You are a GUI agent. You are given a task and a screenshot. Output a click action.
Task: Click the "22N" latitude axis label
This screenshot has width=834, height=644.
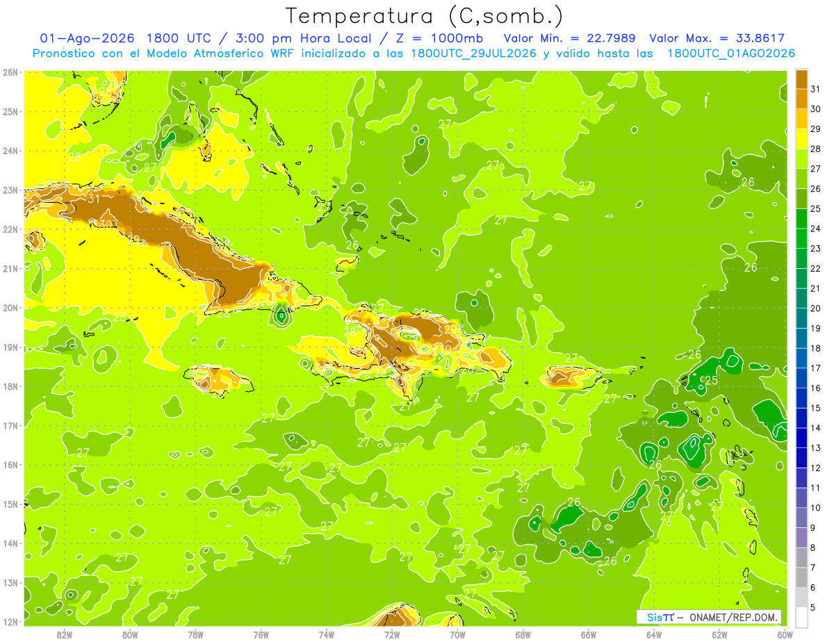click(x=10, y=229)
